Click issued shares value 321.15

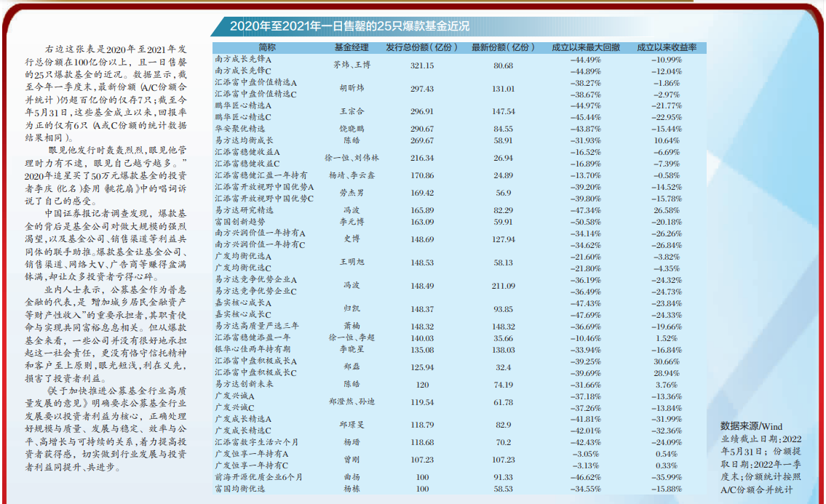tap(422, 66)
